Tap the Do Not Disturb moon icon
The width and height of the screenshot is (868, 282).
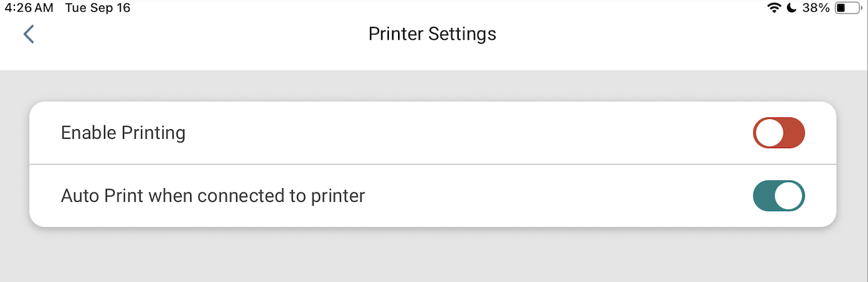pyautogui.click(x=791, y=8)
